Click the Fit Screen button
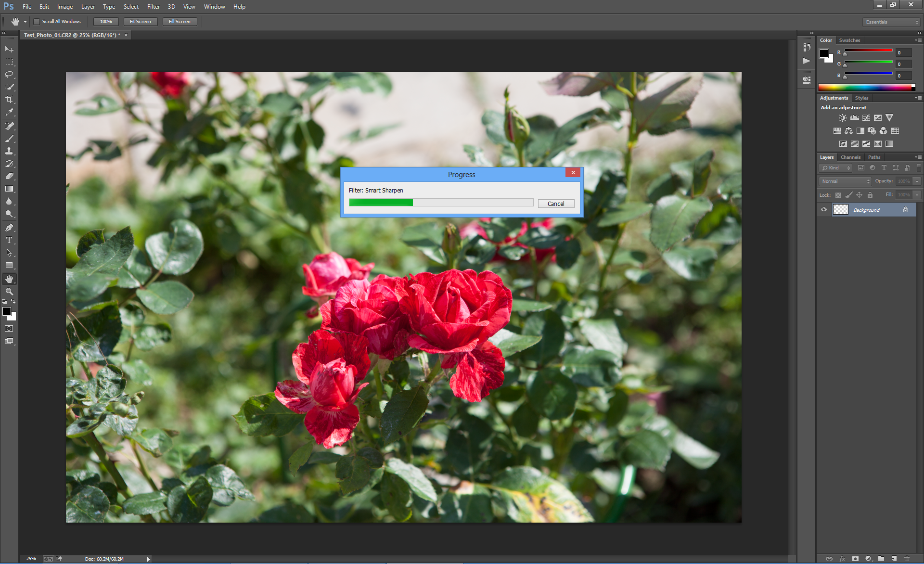The height and width of the screenshot is (564, 924). [141, 22]
